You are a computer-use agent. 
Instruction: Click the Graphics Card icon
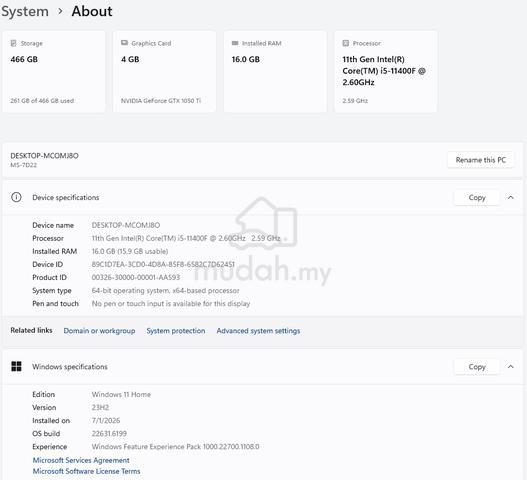click(124, 43)
